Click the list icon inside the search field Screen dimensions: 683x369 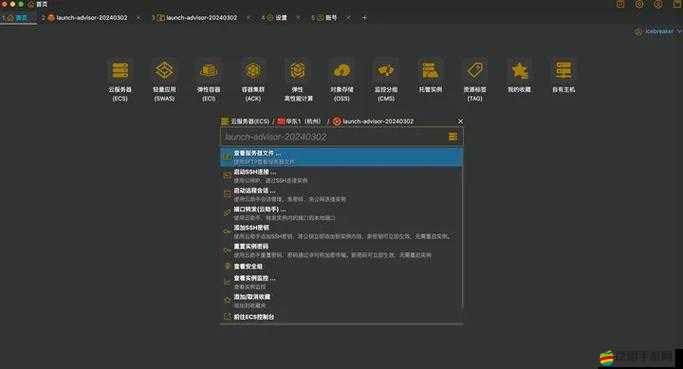coord(453,137)
